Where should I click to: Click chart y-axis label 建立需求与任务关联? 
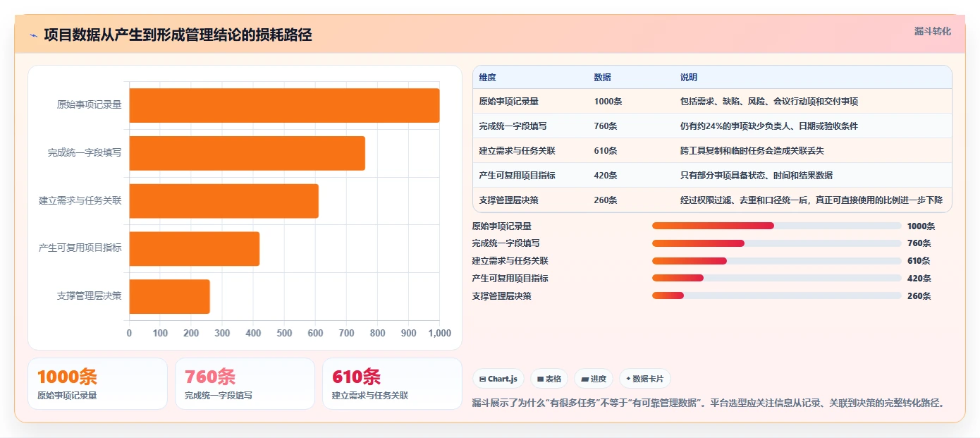80,201
